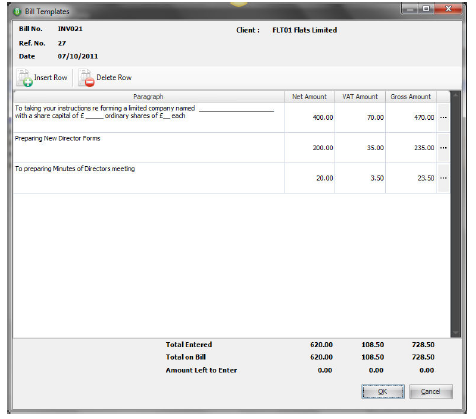Click the Insert Row toolbar icon
The image size is (476, 419).
(24, 78)
